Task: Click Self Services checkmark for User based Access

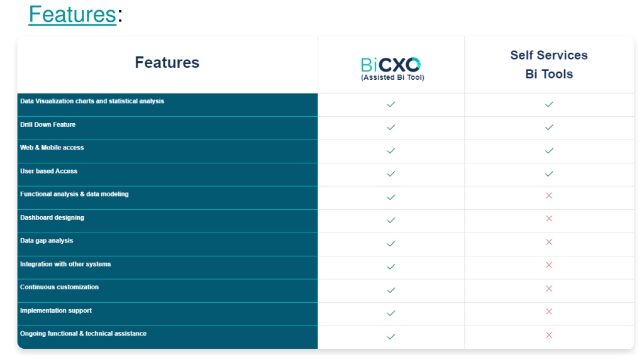Action: (549, 173)
